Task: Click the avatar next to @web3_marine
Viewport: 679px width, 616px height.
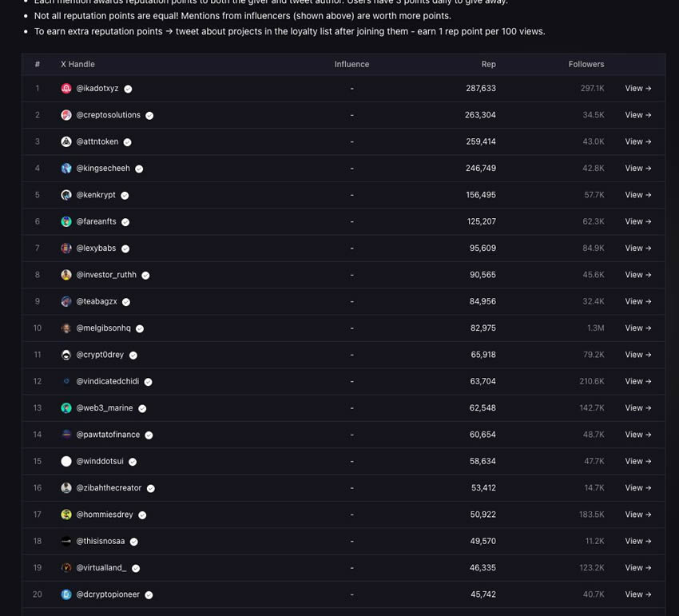Action: tap(66, 408)
